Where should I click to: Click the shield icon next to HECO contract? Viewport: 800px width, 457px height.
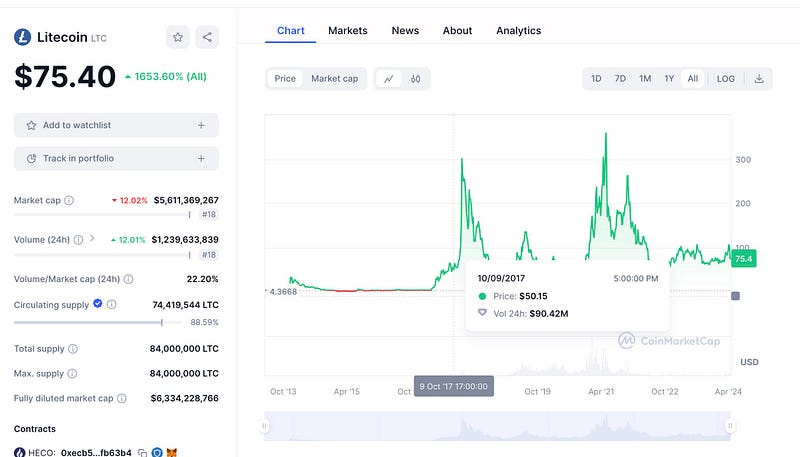(157, 452)
